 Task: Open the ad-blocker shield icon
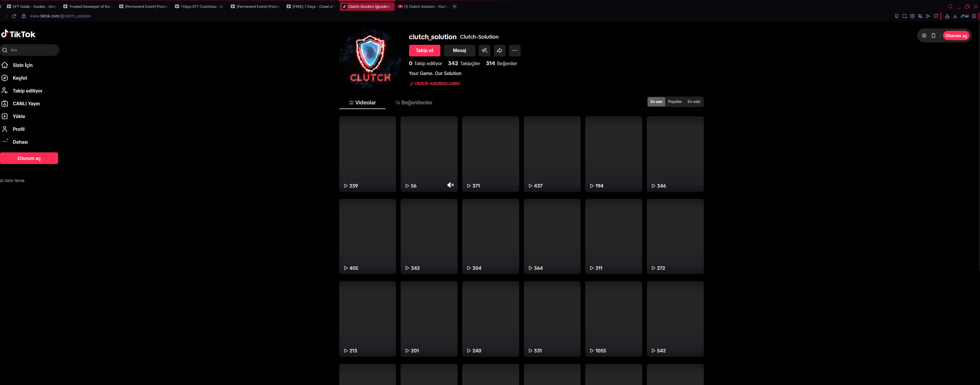[912, 16]
